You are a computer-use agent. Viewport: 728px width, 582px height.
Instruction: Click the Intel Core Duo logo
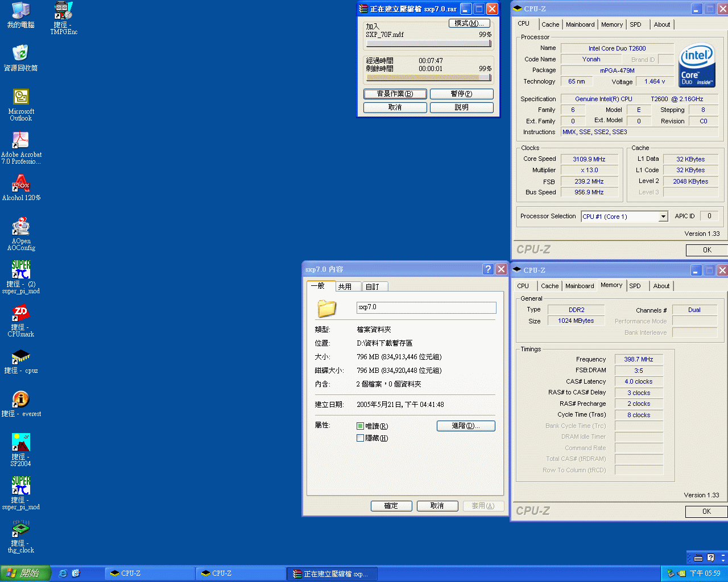[697, 65]
